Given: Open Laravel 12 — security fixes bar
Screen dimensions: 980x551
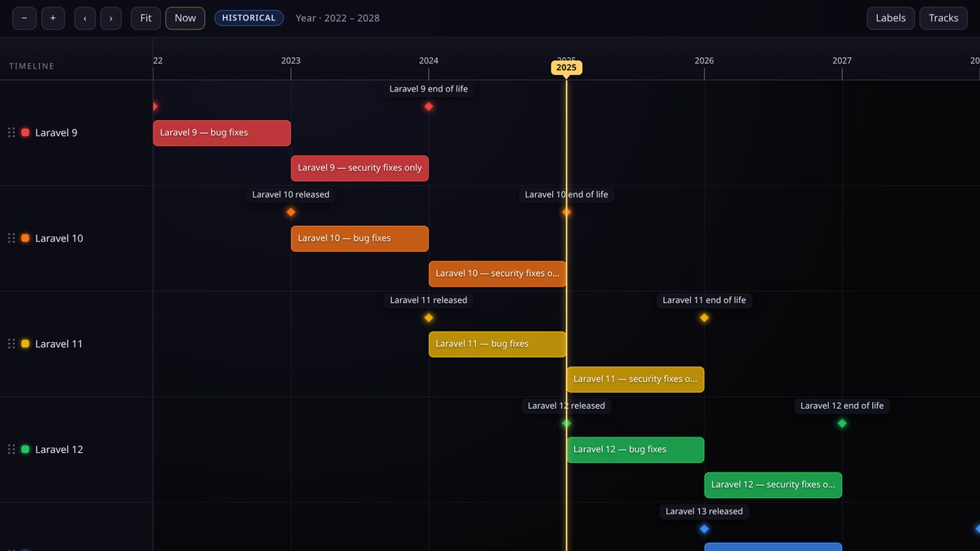Looking at the screenshot, I should click(x=773, y=485).
